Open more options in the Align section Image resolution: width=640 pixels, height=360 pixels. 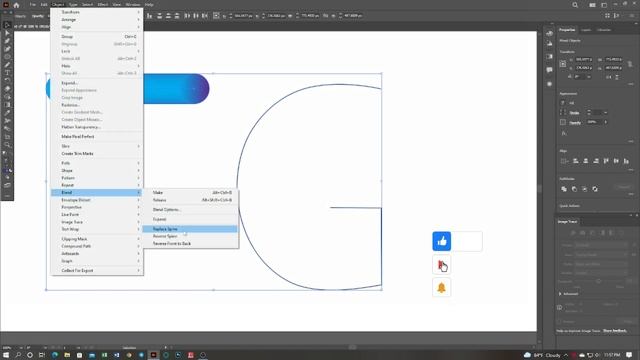coord(631,169)
